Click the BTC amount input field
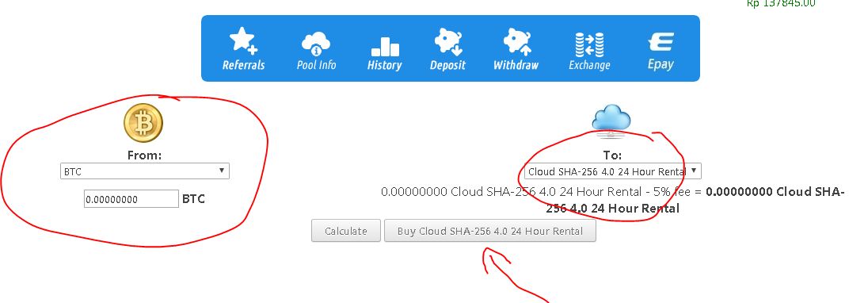The image size is (868, 303). [x=131, y=199]
